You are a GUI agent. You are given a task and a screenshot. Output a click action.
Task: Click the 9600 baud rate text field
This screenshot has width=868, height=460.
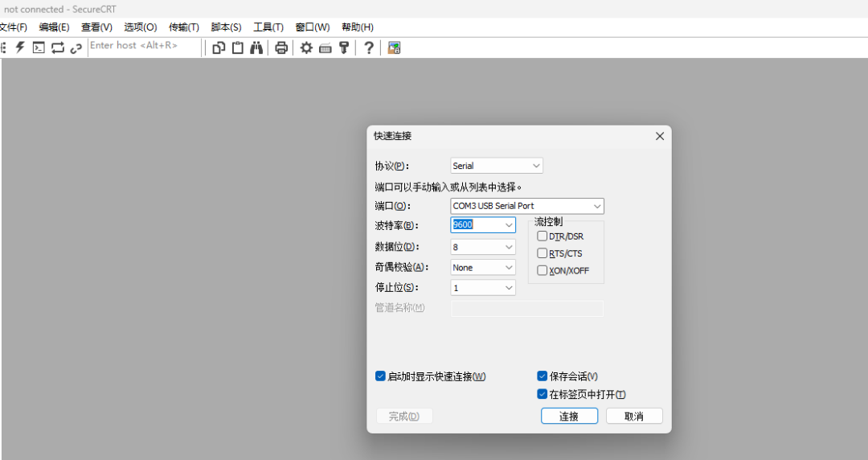point(477,225)
